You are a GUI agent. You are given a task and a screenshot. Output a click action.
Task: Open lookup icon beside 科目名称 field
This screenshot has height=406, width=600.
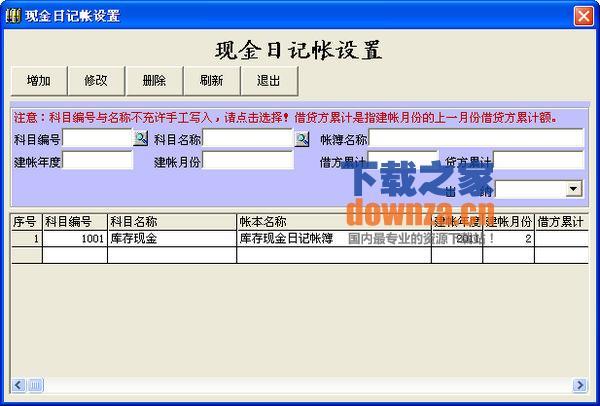302,139
